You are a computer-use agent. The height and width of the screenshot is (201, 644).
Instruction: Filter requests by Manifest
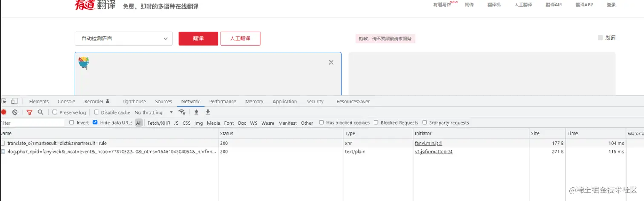pyautogui.click(x=287, y=123)
